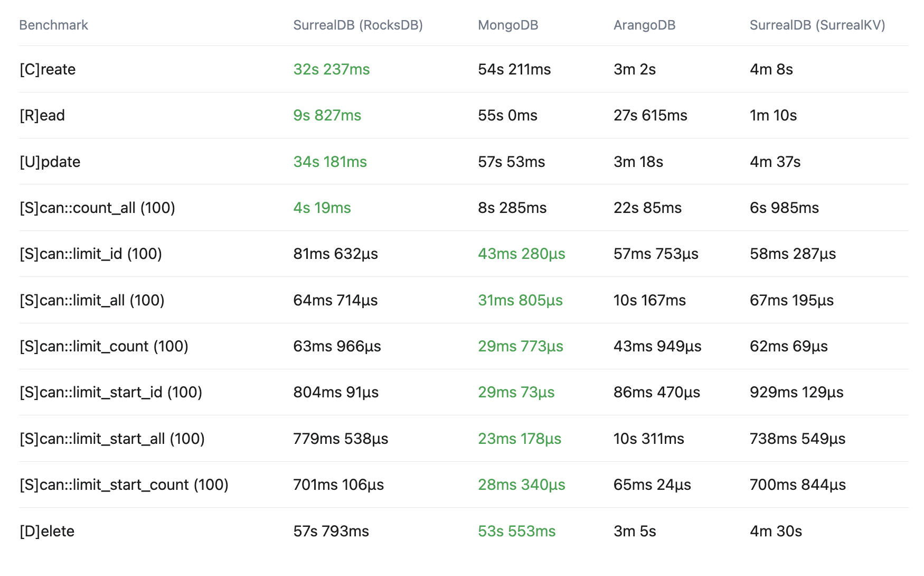Click the 929ms 129µs SurrealKV value

point(797,392)
